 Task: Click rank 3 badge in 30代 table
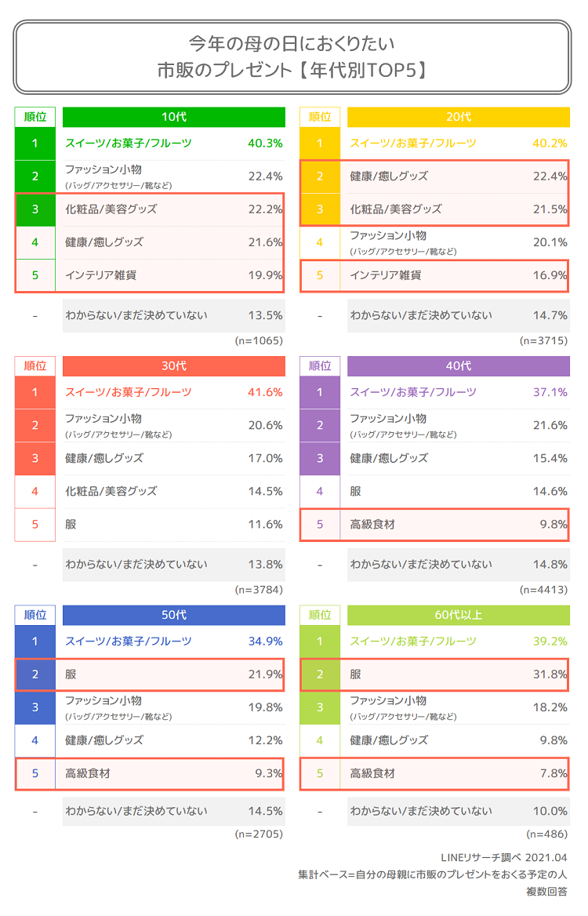pyautogui.click(x=35, y=459)
